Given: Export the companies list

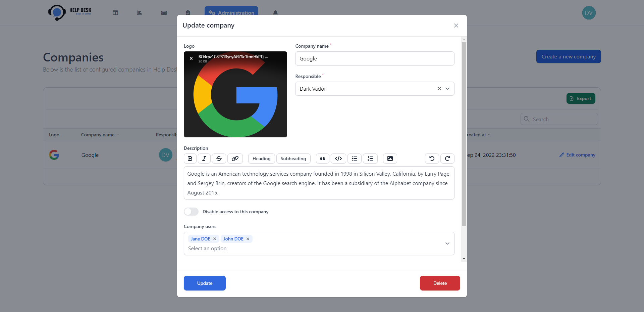Looking at the screenshot, I should pyautogui.click(x=581, y=98).
